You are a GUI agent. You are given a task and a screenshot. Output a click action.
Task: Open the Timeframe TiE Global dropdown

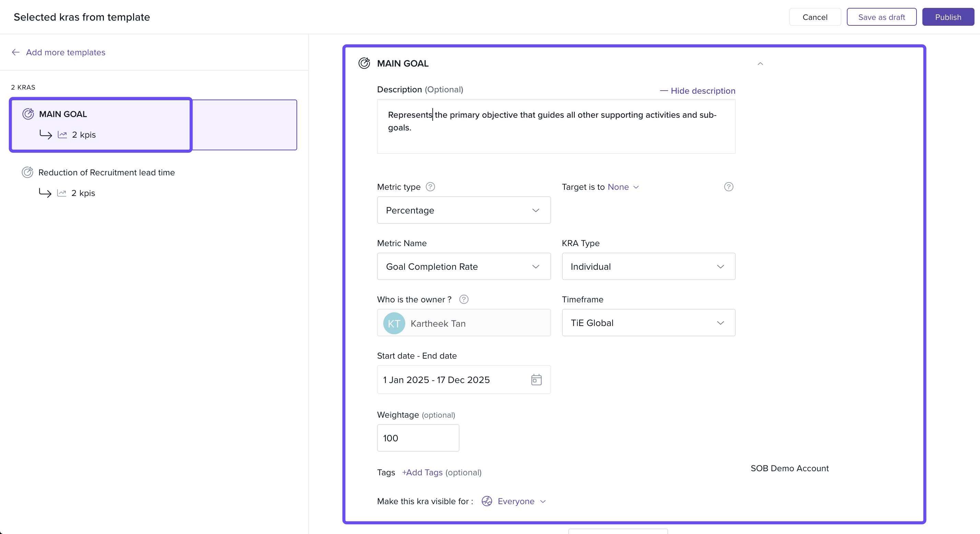(648, 323)
